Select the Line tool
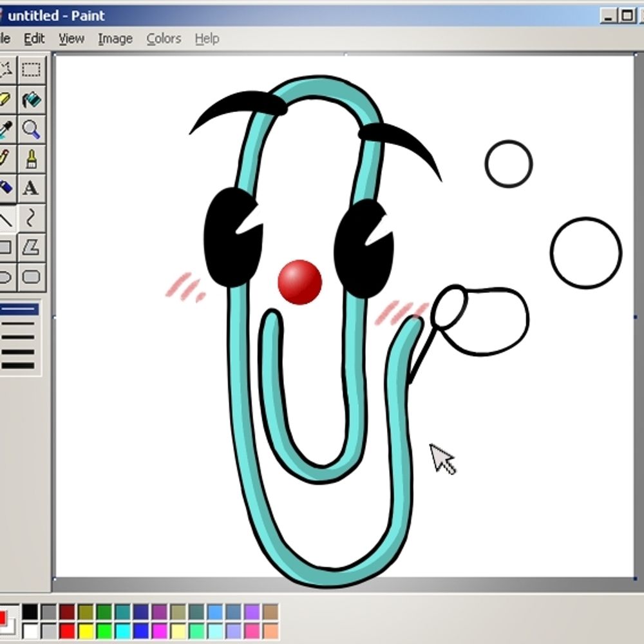The image size is (644, 644). (x=7, y=218)
